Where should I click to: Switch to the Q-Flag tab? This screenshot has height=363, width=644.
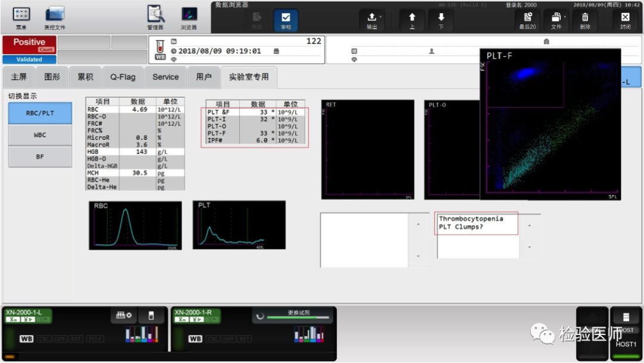pos(122,77)
